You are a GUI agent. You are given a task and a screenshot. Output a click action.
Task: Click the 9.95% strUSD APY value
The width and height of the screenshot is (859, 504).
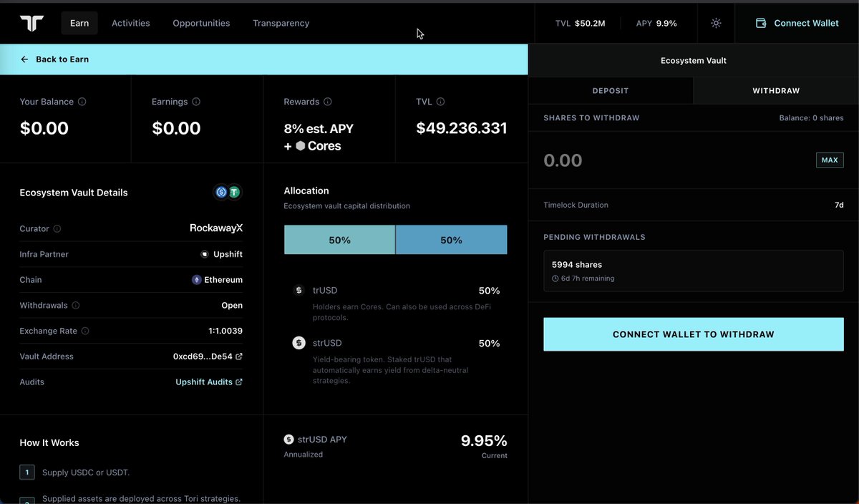pos(484,440)
